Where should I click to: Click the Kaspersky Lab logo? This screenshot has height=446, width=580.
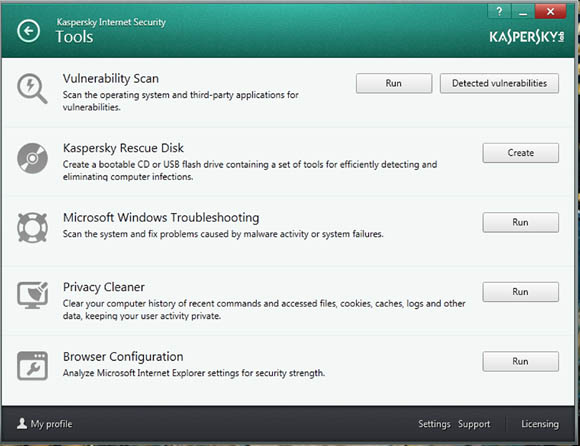coord(527,37)
